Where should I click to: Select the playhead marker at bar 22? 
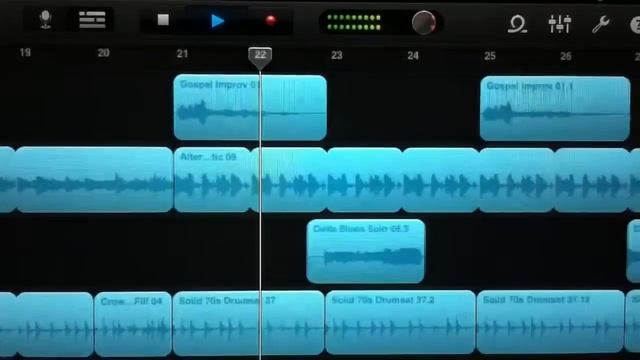point(260,57)
